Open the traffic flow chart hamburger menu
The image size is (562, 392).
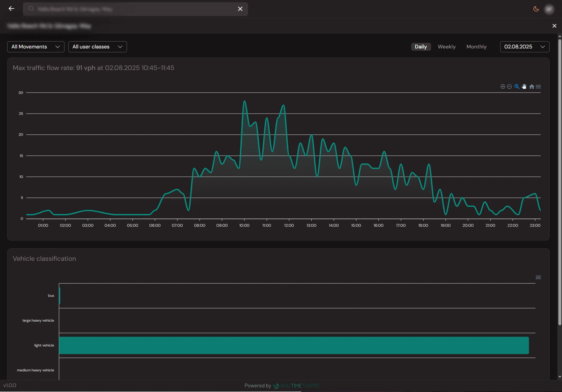point(538,87)
